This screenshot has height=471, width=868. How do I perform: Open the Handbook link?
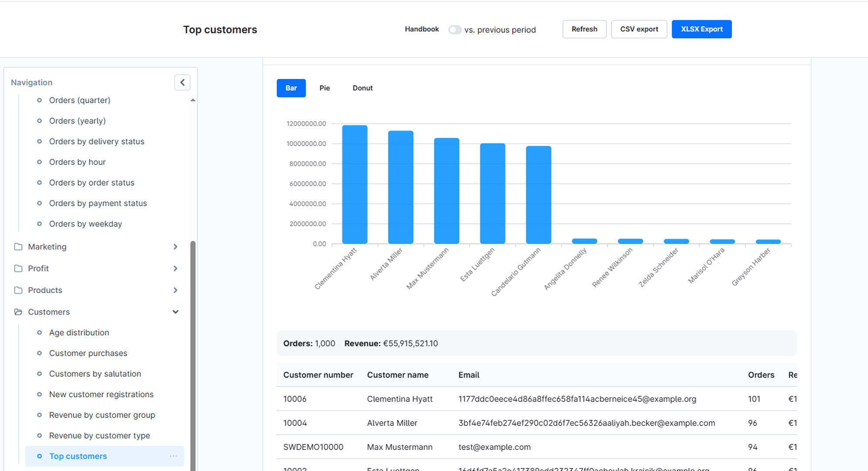[422, 29]
